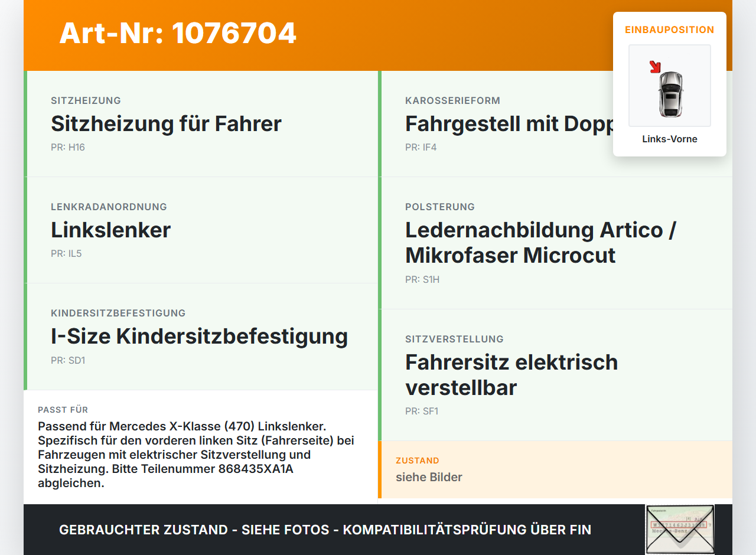The image size is (756, 555).
Task: Click the red arrow on car diagram
Action: tap(655, 67)
